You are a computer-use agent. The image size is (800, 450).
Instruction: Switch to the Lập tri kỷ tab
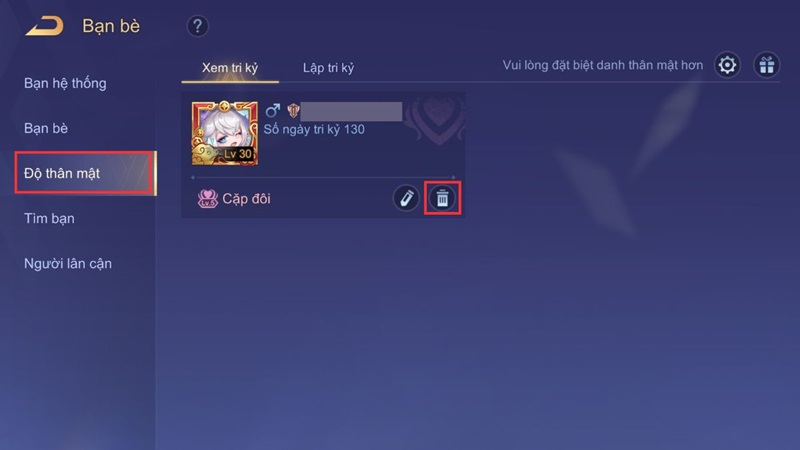pyautogui.click(x=329, y=68)
